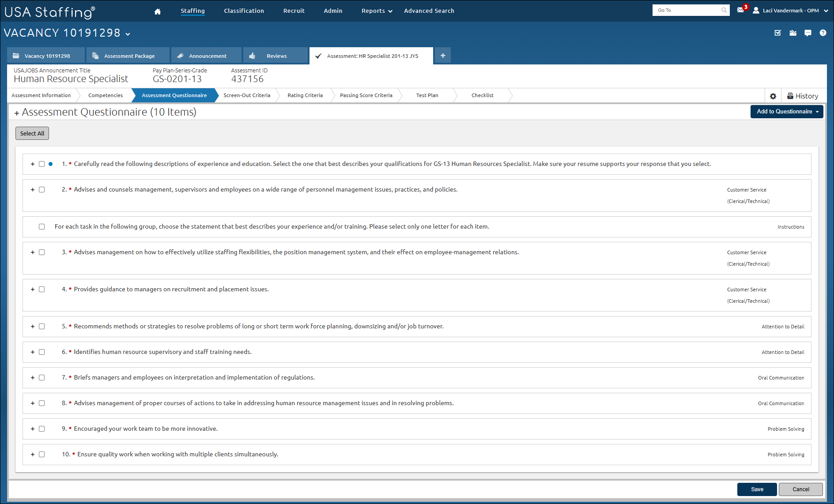Expand questionnaire item 5 with the plus sign
Viewport: 834px width, 504px height.
[x=32, y=326]
